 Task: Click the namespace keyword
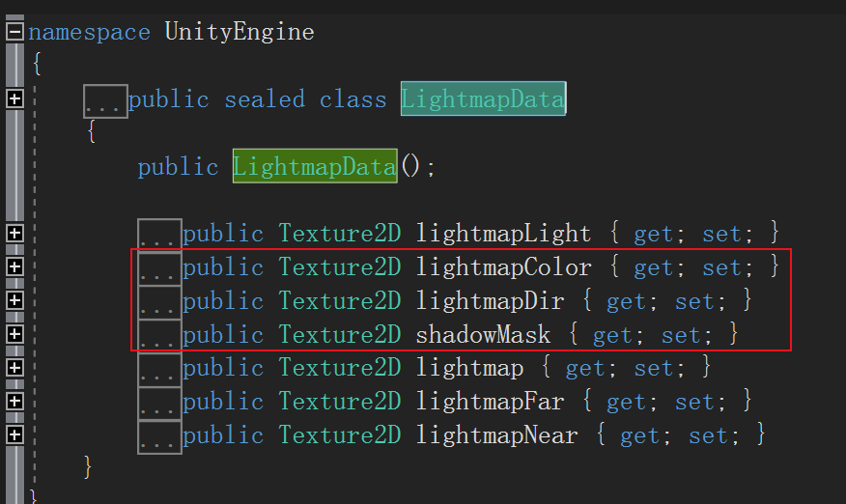[89, 33]
